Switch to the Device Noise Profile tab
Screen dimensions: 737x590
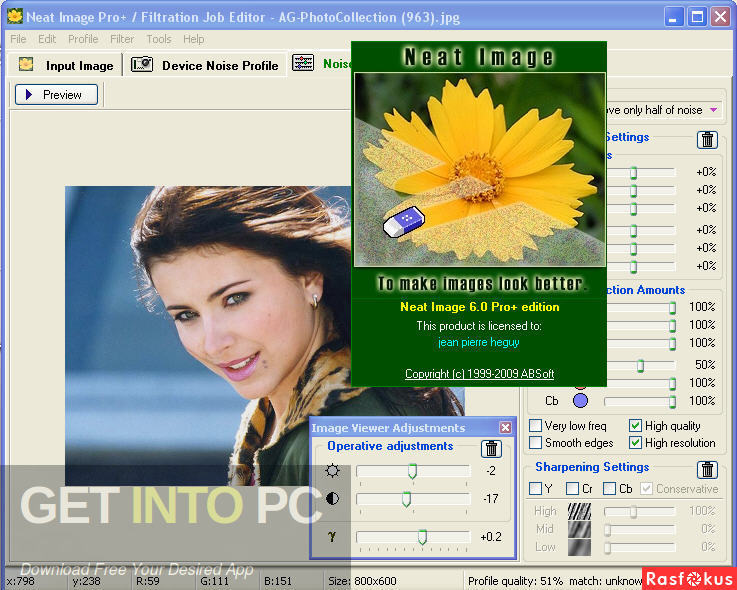pos(206,65)
